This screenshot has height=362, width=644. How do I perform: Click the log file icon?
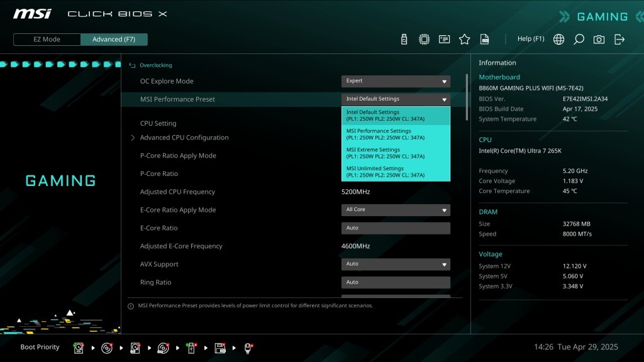pos(484,40)
